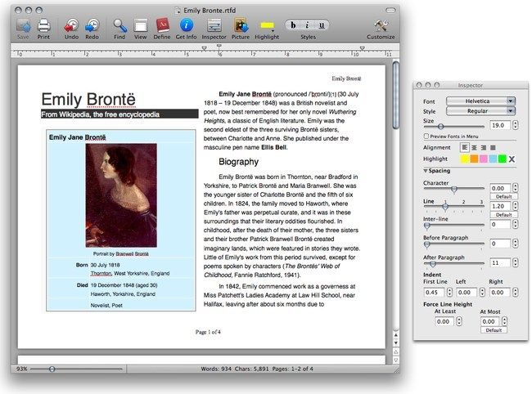Open Find with the magnifier icon
The image size is (532, 394).
click(119, 25)
